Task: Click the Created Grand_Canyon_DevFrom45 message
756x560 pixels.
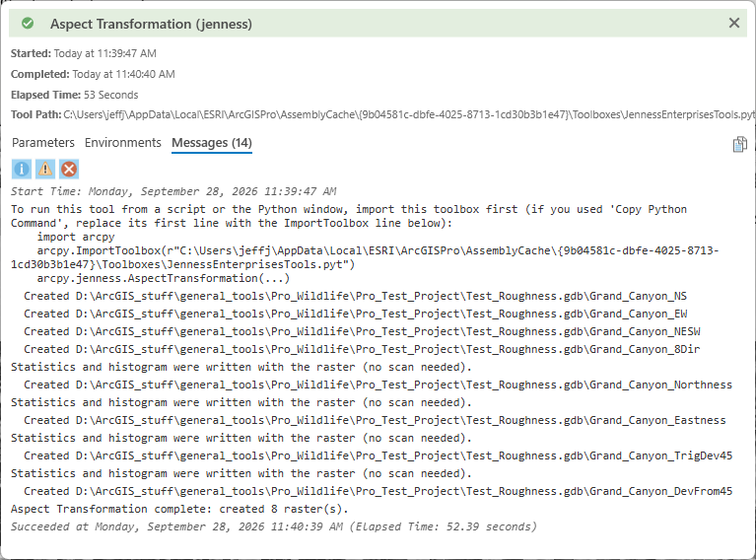Action: 378,491
